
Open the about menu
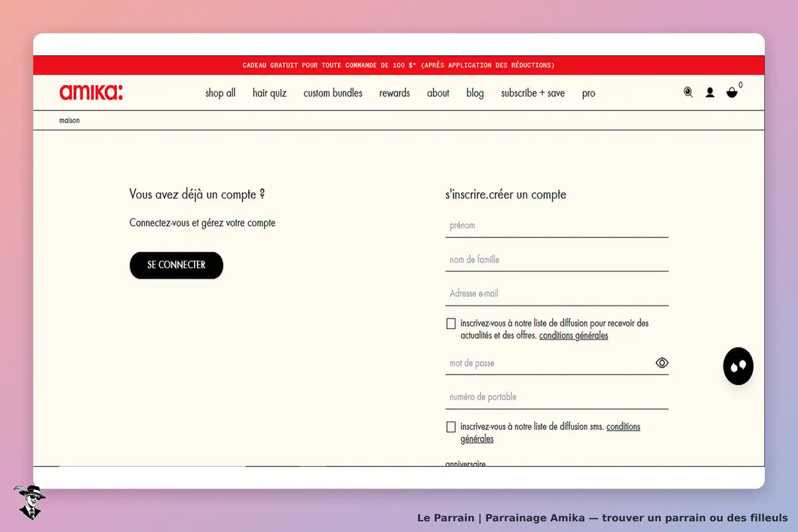click(438, 93)
